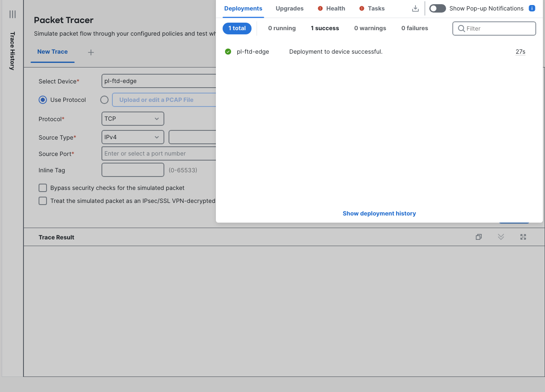The height and width of the screenshot is (392, 545).
Task: Collapse trace result with double chevron icon
Action: 501,237
